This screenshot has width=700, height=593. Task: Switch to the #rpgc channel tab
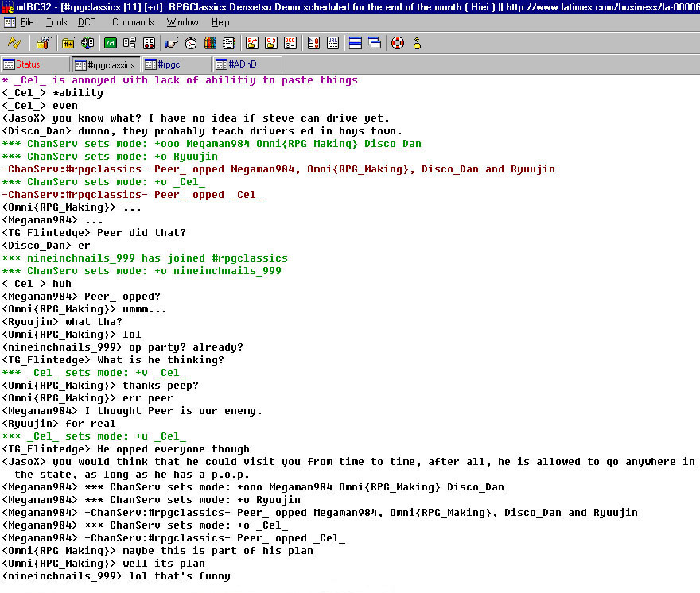(x=177, y=64)
